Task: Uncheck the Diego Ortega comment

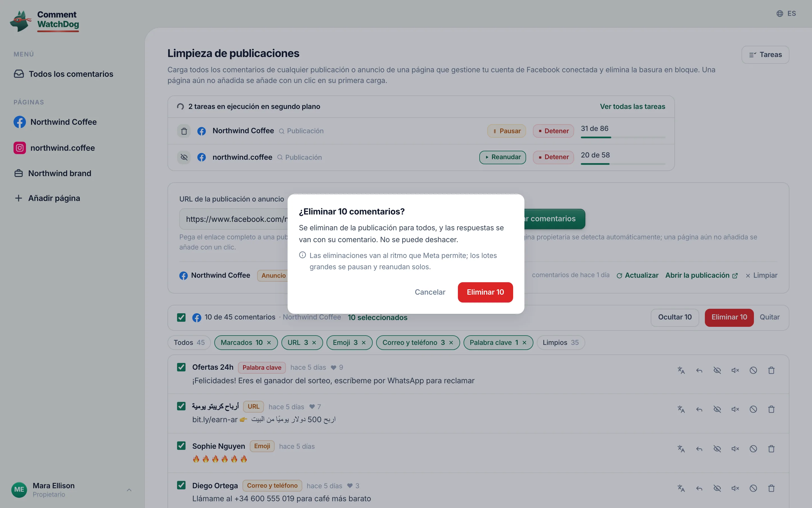Action: point(181,485)
